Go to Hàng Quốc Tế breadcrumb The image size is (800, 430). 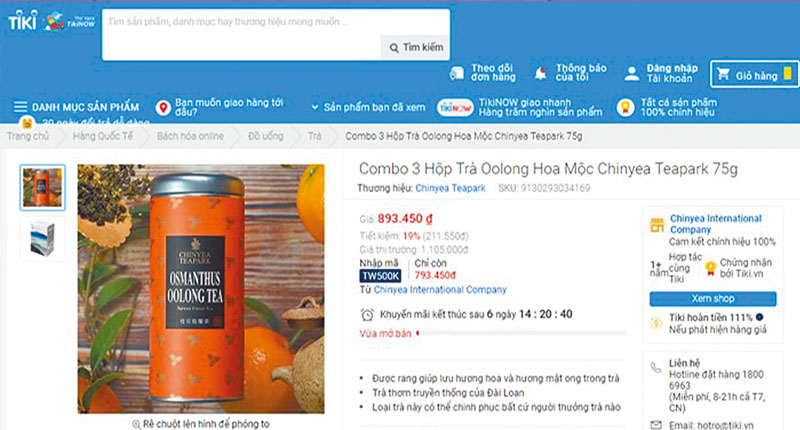103,136
